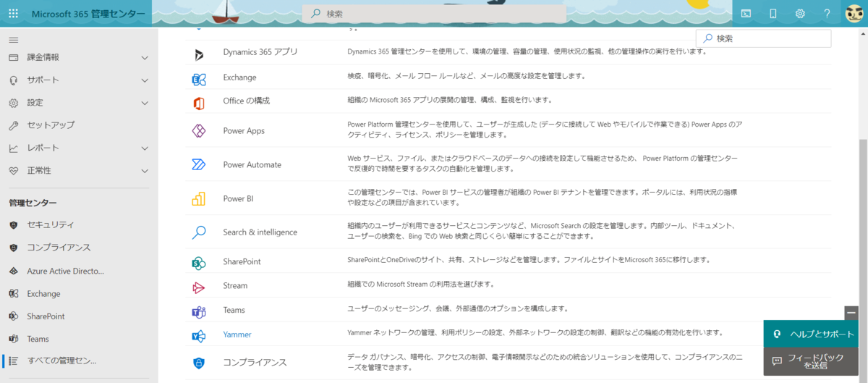Collapse navigation with hamburger icon
This screenshot has height=383, width=868.
13,39
